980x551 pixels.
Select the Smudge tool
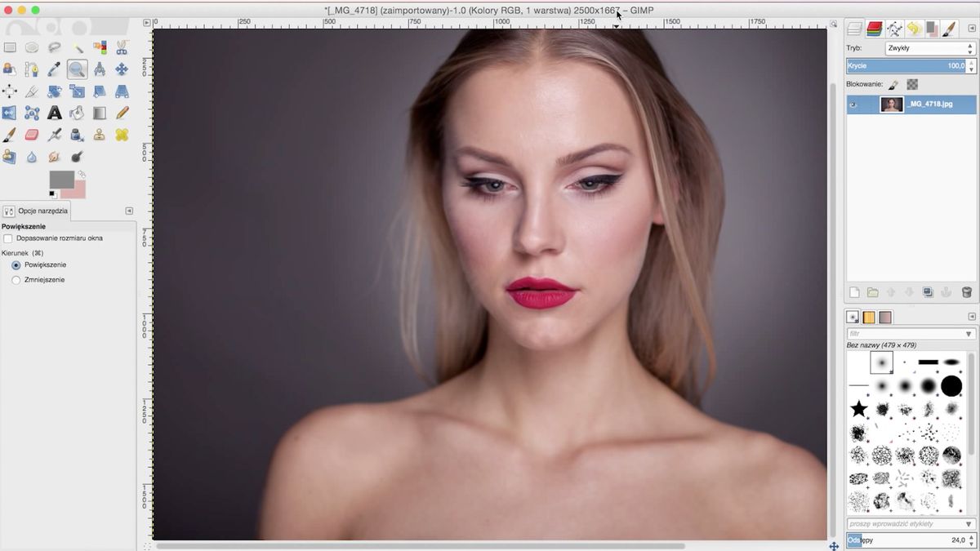(55, 156)
